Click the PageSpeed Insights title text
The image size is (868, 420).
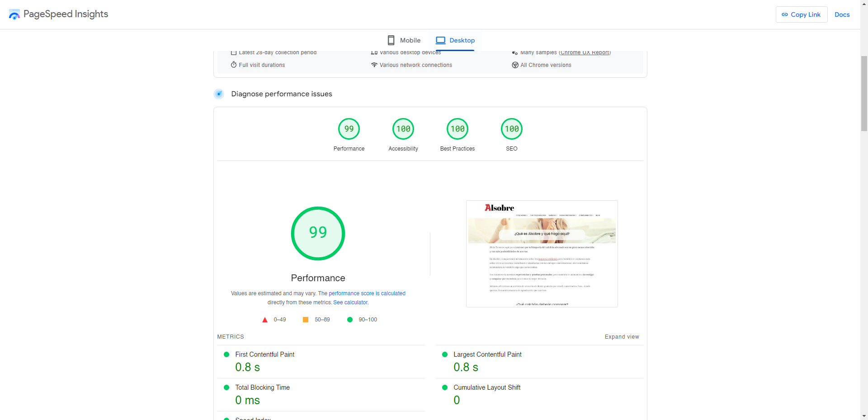66,14
